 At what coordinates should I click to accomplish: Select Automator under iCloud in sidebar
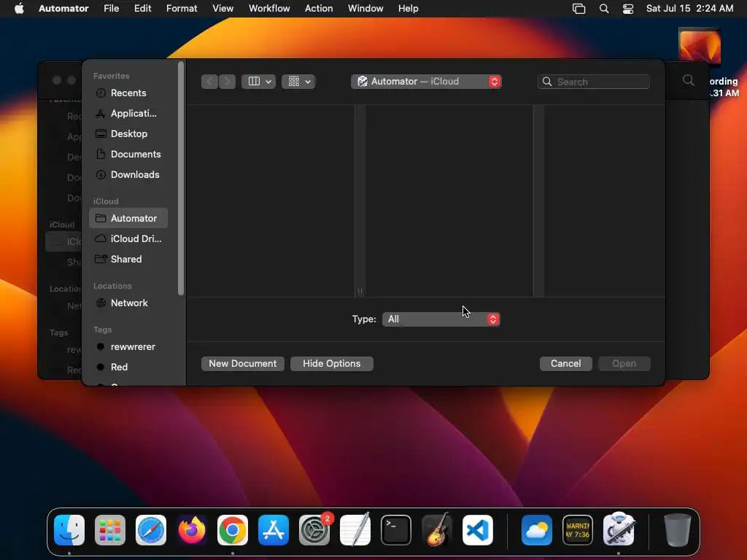click(128, 218)
